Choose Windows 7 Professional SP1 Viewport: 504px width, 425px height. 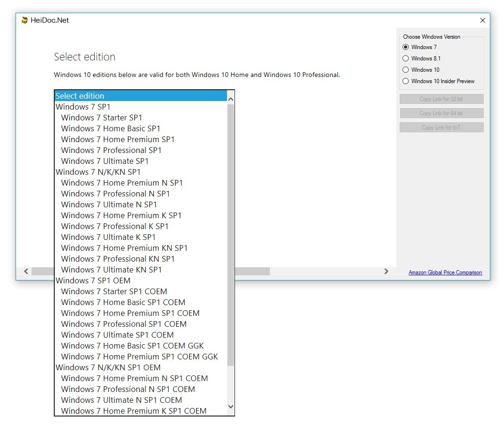[x=141, y=150]
